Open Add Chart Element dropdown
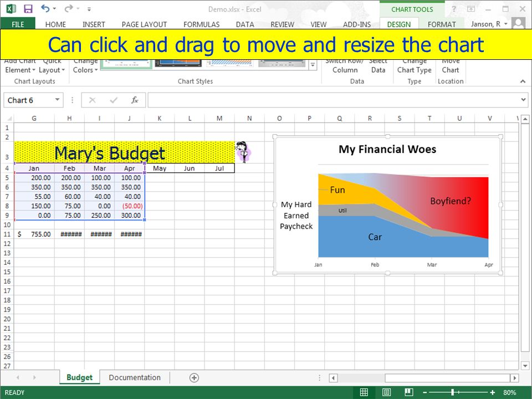 click(20, 66)
